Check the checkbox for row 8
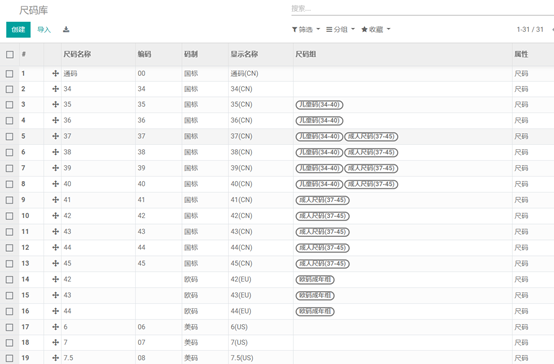 click(x=10, y=184)
